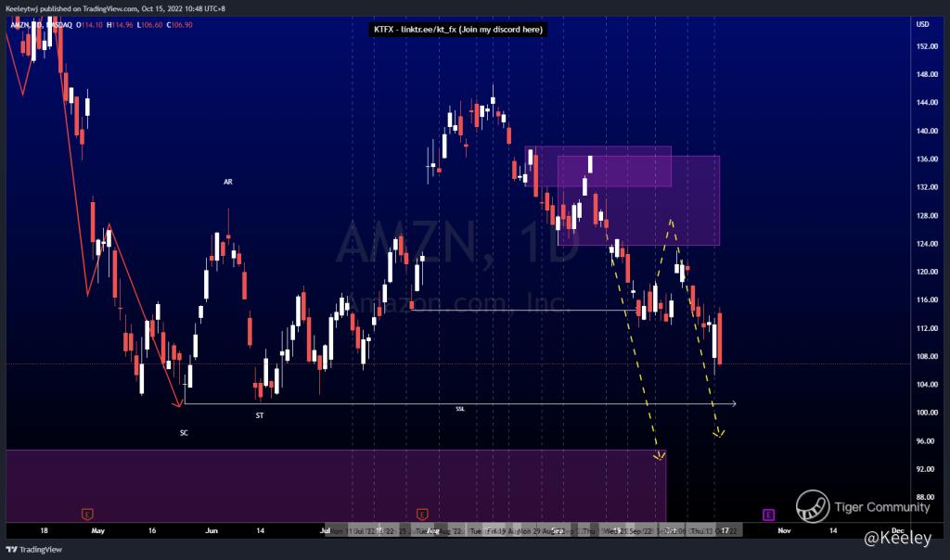950x560 pixels.
Task: Select the SC text annotation on chart
Action: coord(185,433)
